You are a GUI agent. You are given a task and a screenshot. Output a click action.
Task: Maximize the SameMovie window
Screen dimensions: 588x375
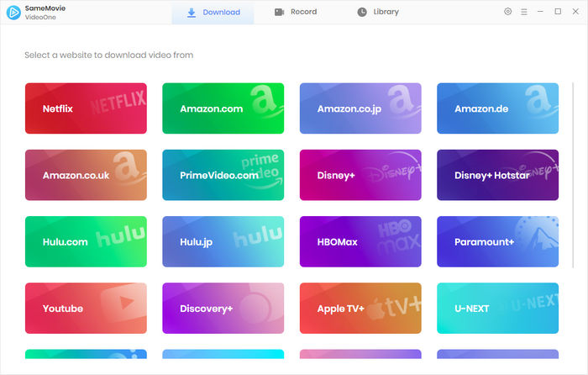558,12
